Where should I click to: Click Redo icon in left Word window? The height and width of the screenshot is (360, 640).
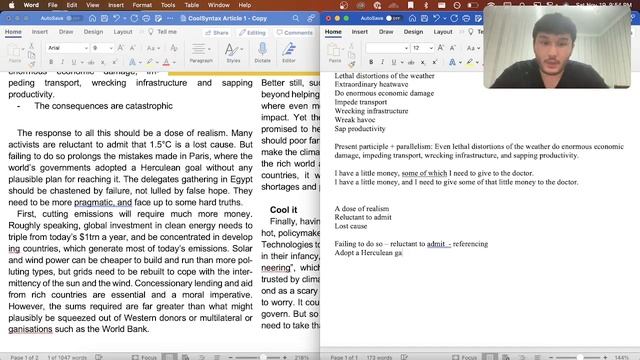point(134,18)
